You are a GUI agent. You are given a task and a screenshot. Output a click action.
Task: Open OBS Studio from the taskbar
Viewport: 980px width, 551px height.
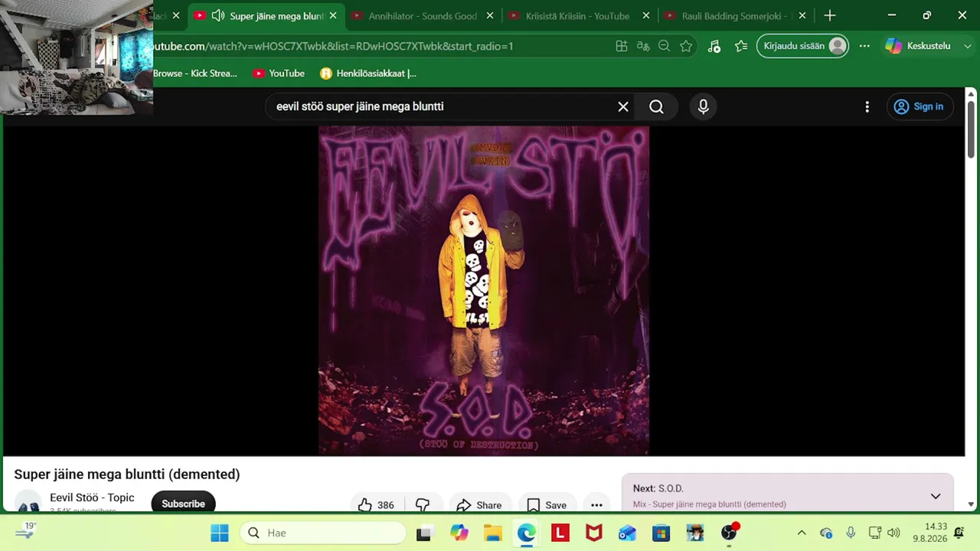(729, 533)
